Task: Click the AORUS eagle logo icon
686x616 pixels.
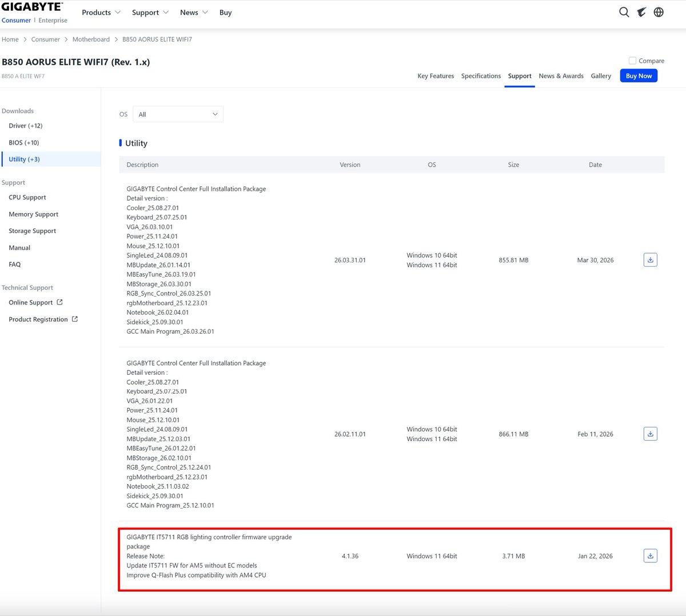Action: [x=641, y=12]
